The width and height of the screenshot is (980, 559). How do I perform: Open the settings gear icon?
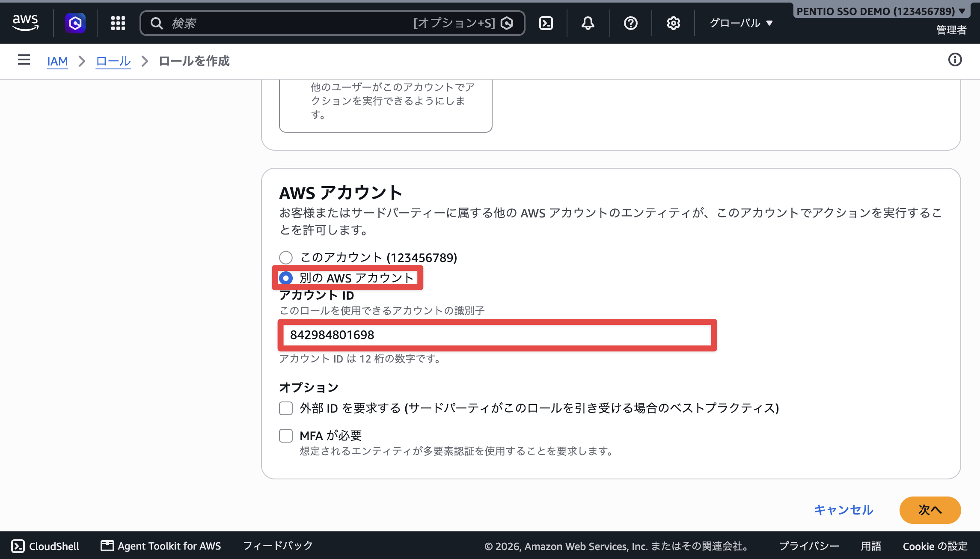[x=674, y=23]
